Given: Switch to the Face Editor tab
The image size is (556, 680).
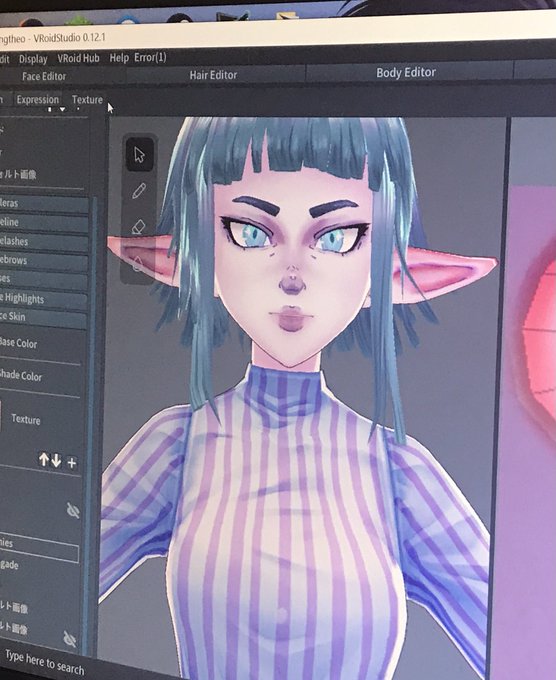Looking at the screenshot, I should click(x=44, y=77).
